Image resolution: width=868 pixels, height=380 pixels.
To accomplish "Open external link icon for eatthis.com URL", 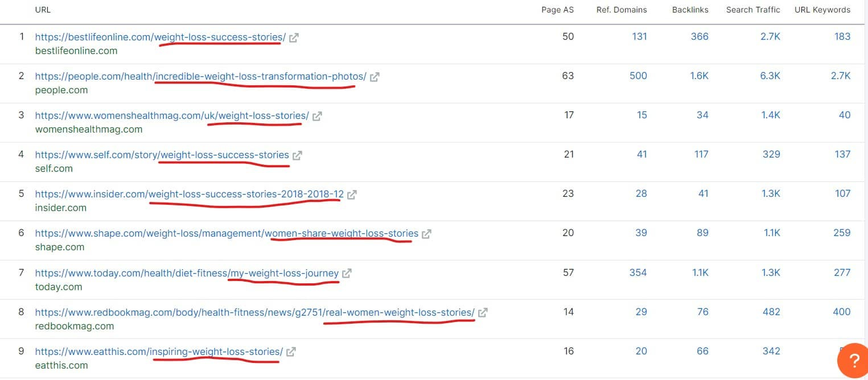I will (291, 352).
